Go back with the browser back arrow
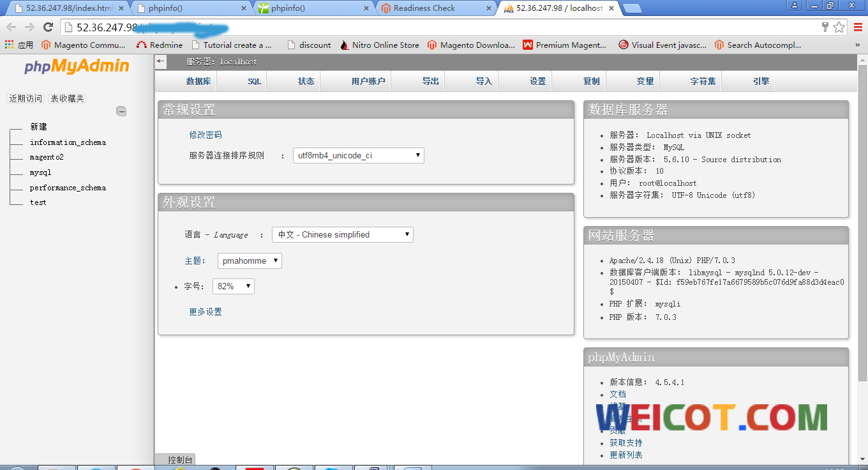This screenshot has height=470, width=868. [11, 27]
